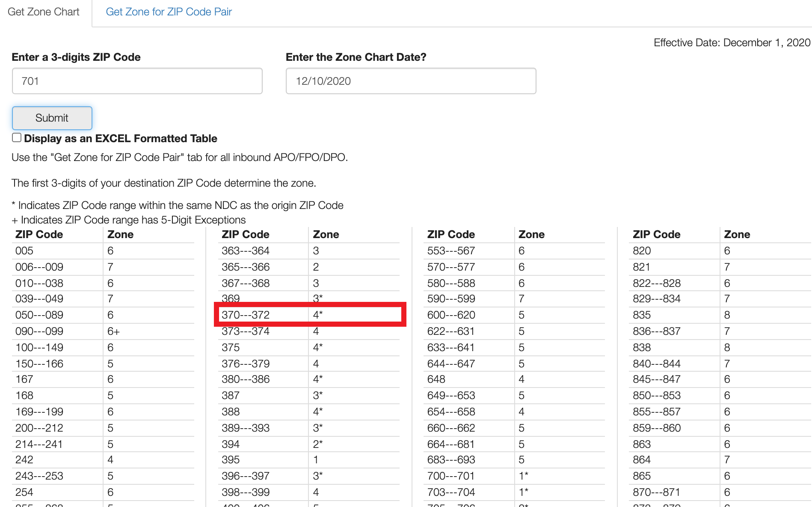Click the 005 ZIP code entry
The width and height of the screenshot is (812, 507).
(x=24, y=251)
